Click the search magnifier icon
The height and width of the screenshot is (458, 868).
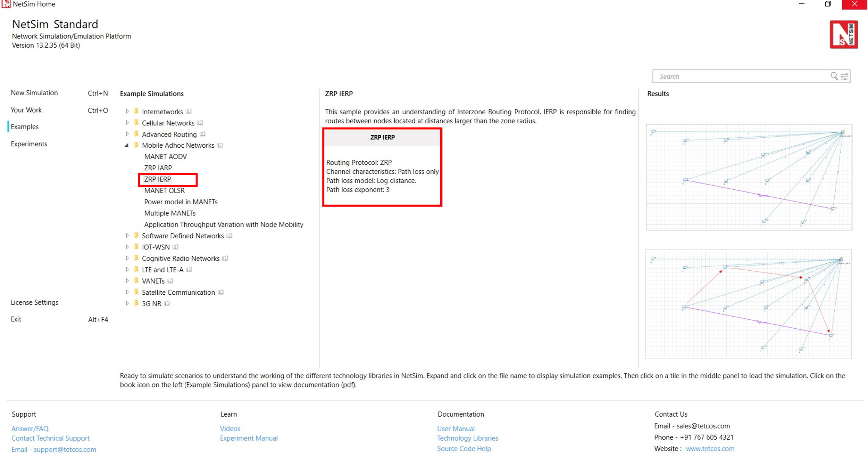(x=834, y=76)
